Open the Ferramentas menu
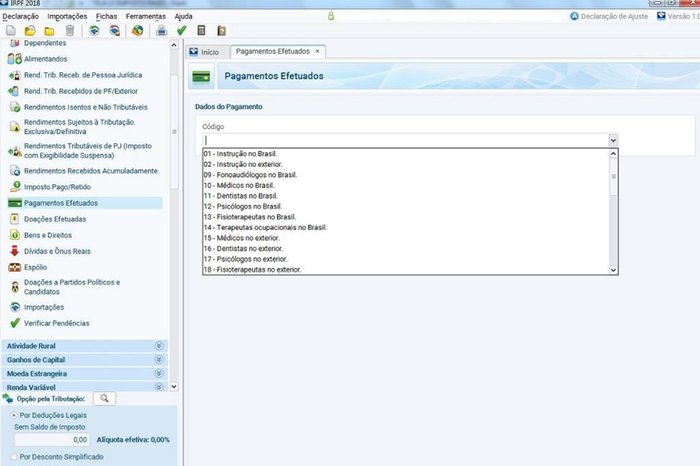The width and height of the screenshot is (700, 466). click(x=146, y=17)
